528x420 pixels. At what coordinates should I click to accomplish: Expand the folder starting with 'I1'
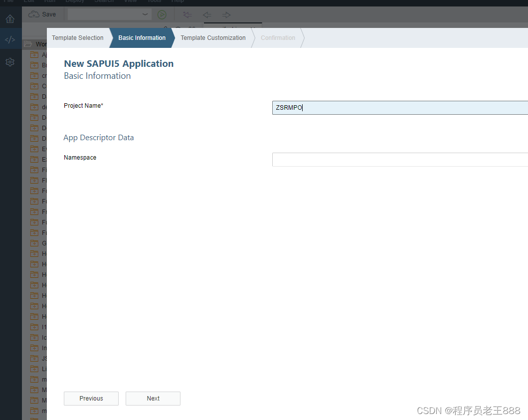[x=34, y=327]
